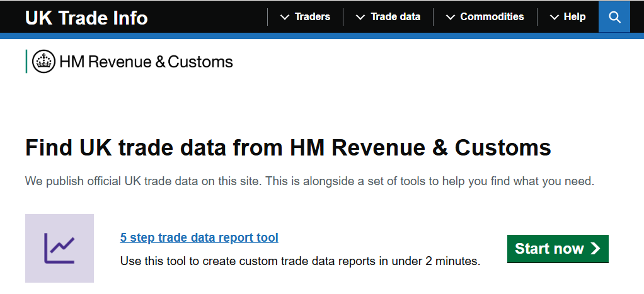Click the Find UK trade data heading

click(x=288, y=148)
